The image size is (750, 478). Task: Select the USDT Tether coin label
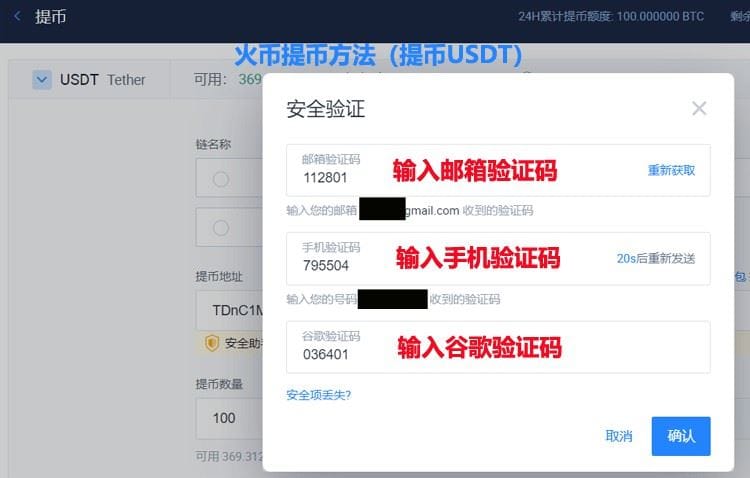(x=102, y=79)
